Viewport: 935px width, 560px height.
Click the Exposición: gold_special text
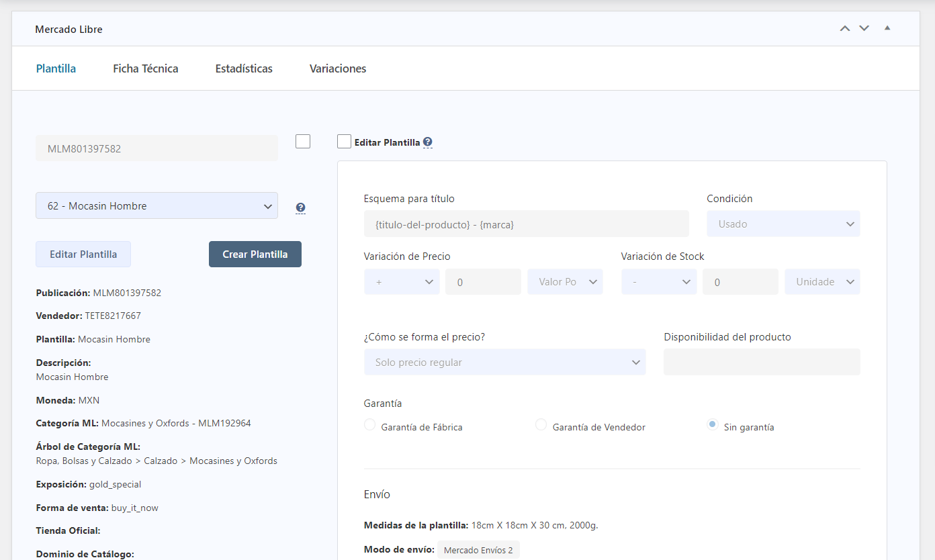(89, 484)
